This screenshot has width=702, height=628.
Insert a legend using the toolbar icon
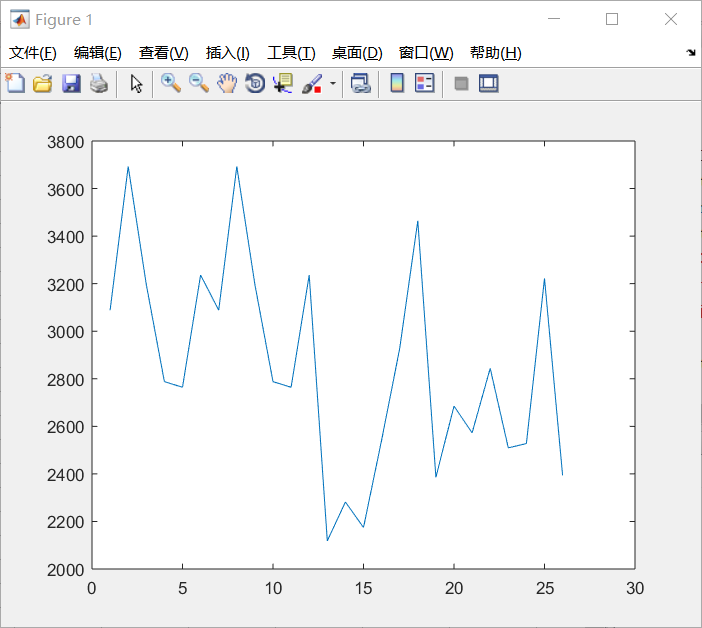[424, 83]
